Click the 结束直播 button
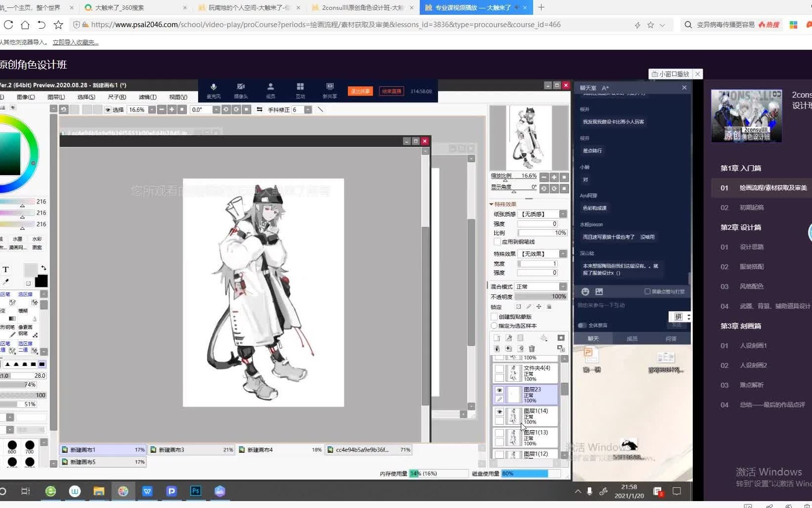 pyautogui.click(x=391, y=91)
